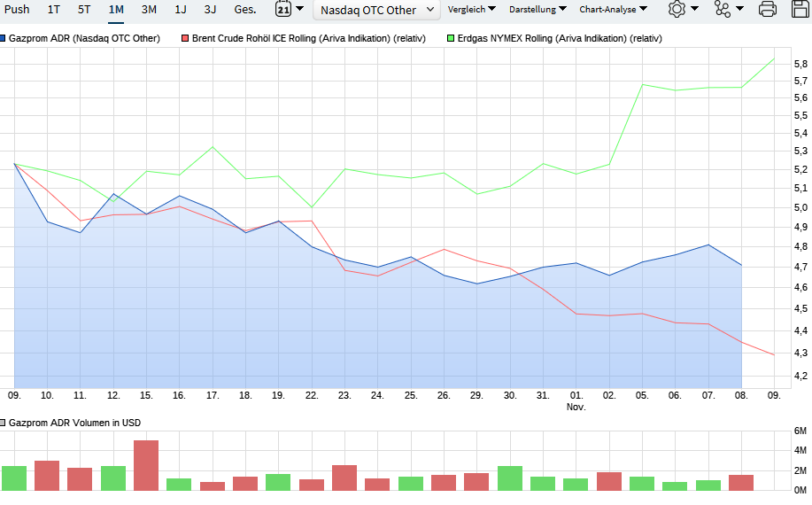Select the 1M time range tab
The height and width of the screenshot is (505, 812).
116,10
